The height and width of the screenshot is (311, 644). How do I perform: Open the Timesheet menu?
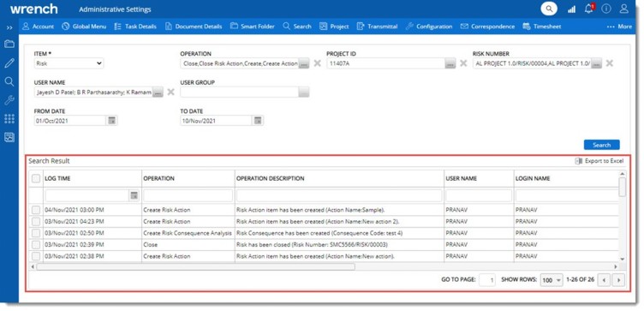pyautogui.click(x=542, y=27)
